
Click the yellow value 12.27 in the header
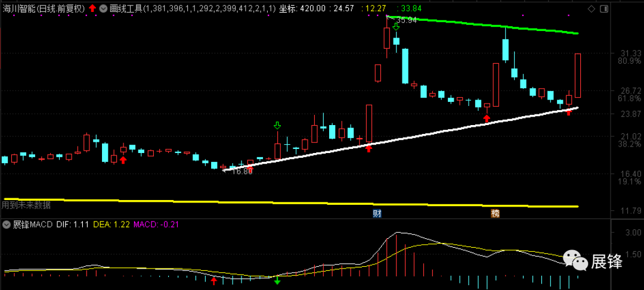pos(377,8)
